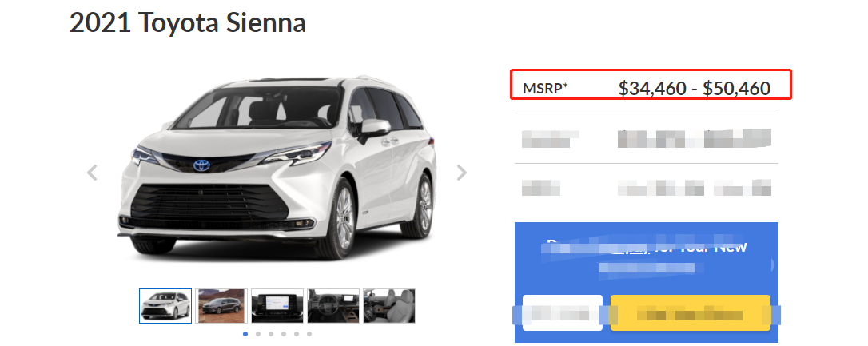Click the MSRP* label

pyautogui.click(x=545, y=88)
